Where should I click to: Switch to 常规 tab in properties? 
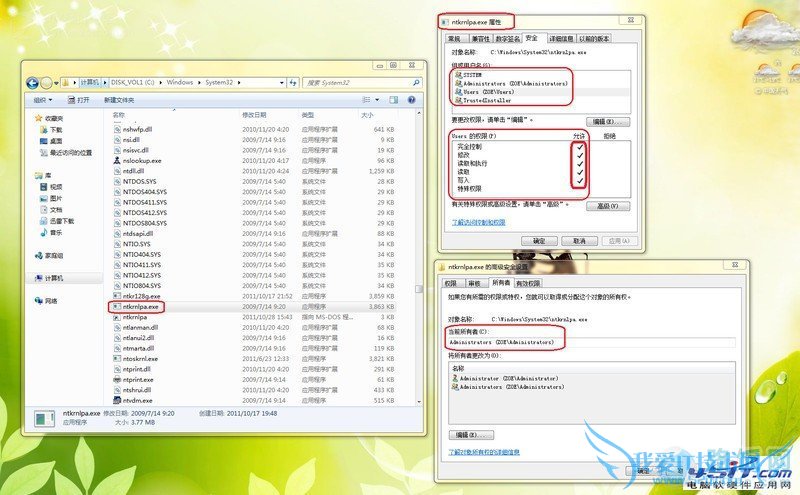click(455, 39)
